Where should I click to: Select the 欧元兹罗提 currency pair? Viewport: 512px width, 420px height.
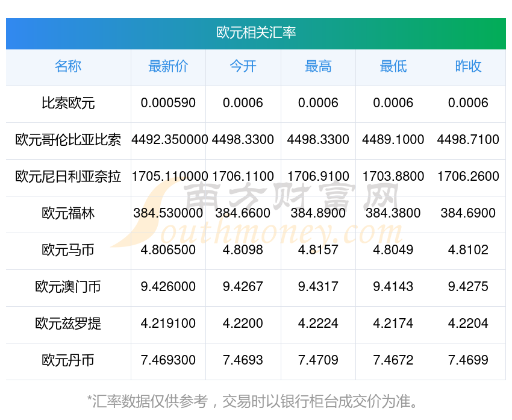(68, 324)
